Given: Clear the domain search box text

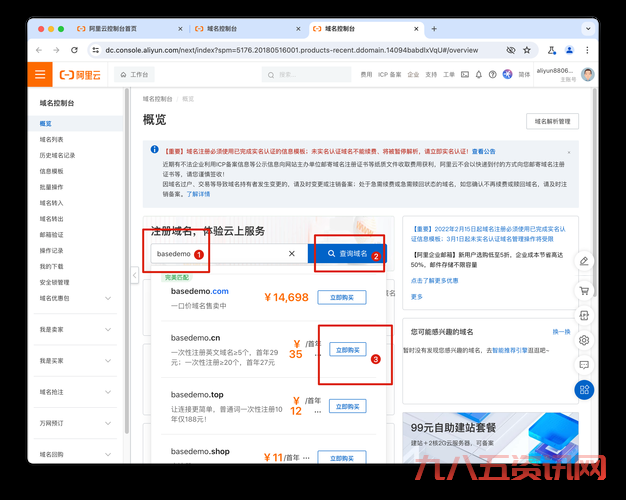Looking at the screenshot, I should (292, 254).
